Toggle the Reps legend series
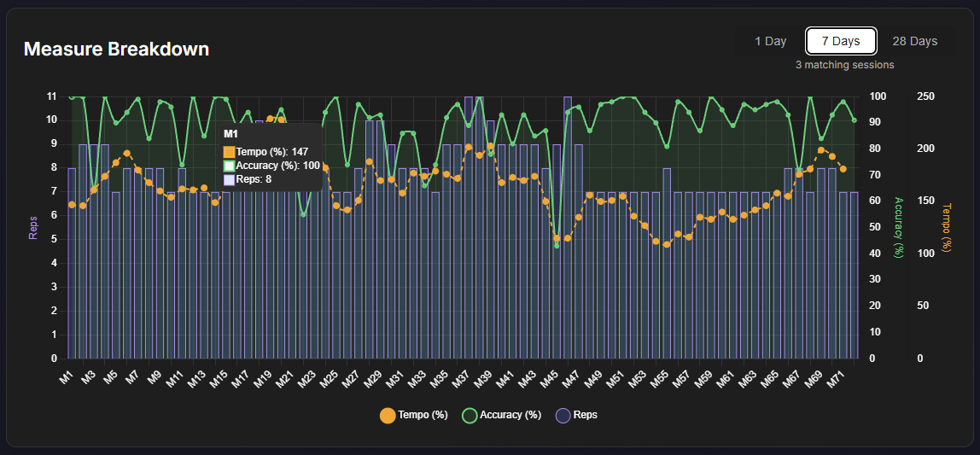 [x=576, y=415]
